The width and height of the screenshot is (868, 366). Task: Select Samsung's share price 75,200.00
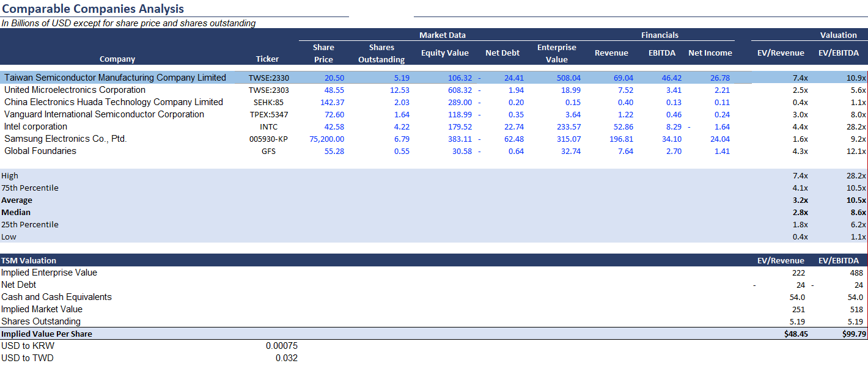tap(326, 139)
